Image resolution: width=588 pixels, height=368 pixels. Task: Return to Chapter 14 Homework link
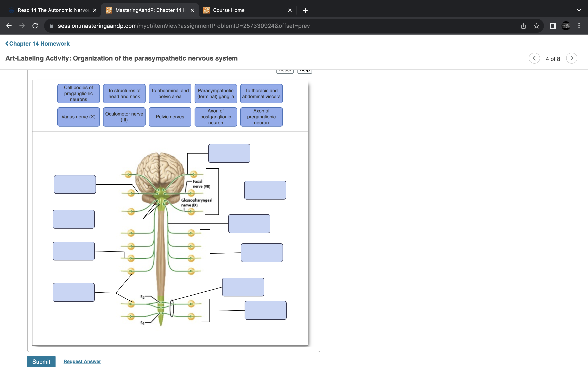38,44
